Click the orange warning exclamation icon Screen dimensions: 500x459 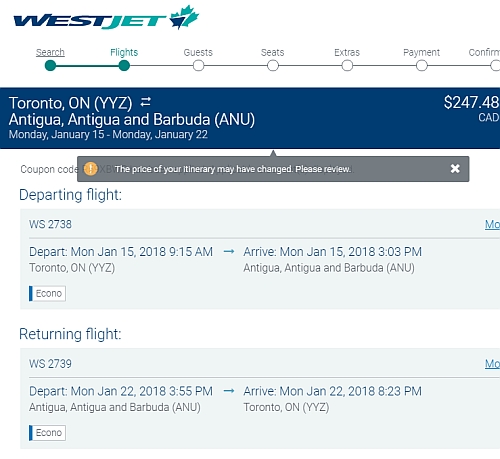pos(90,169)
